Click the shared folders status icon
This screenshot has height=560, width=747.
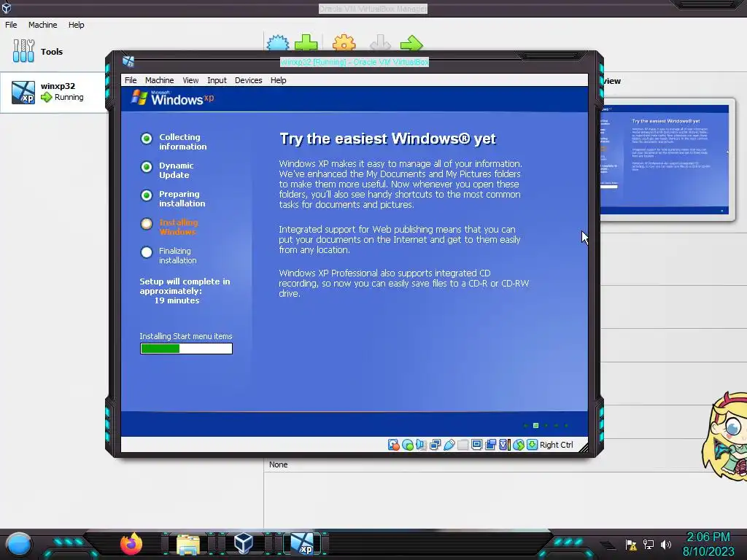point(462,445)
